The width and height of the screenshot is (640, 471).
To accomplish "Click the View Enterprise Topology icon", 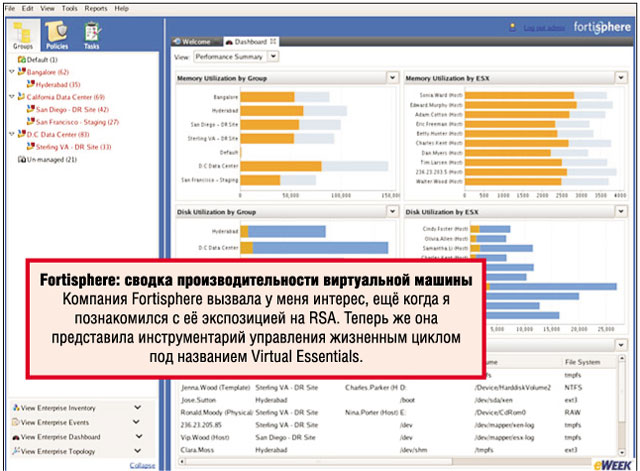I will (16, 451).
